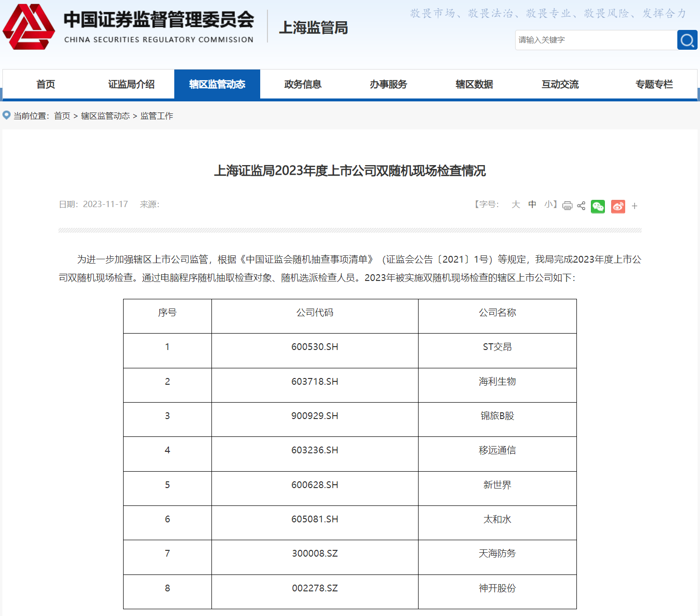Click the slogan text 敬畏市场
This screenshot has width=700, height=616.
point(433,14)
